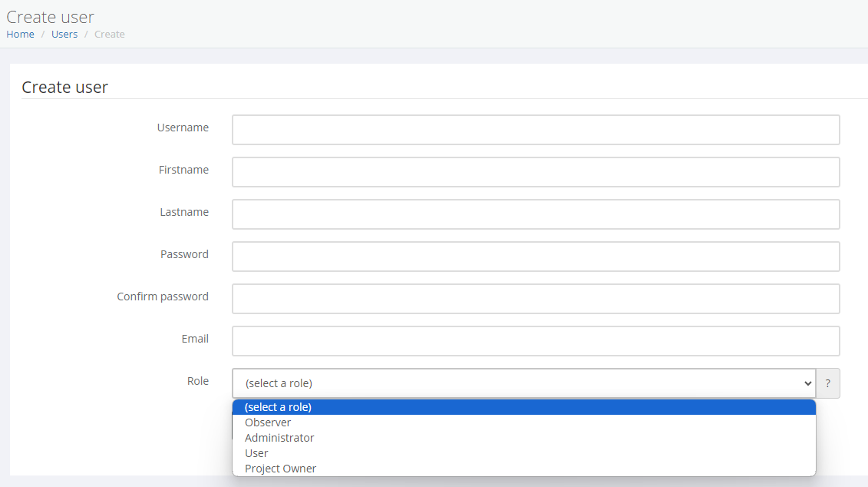The height and width of the screenshot is (487, 868).
Task: Click the Username label text
Action: (x=183, y=128)
